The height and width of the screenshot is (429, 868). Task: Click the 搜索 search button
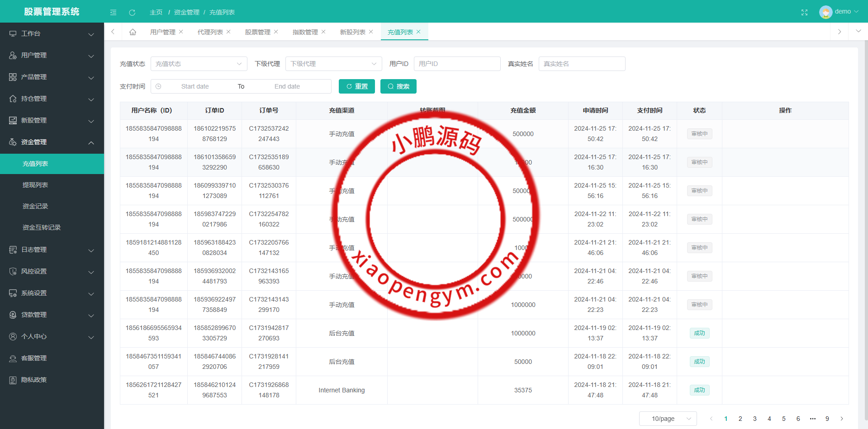[398, 86]
